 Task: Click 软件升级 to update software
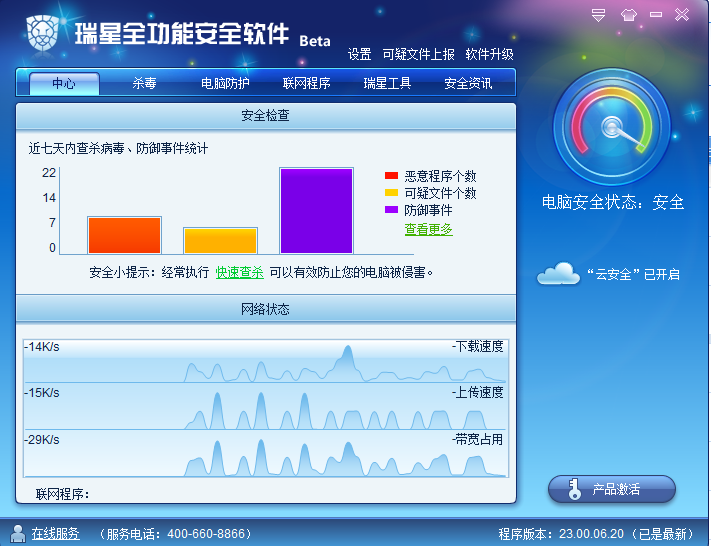tap(490, 54)
